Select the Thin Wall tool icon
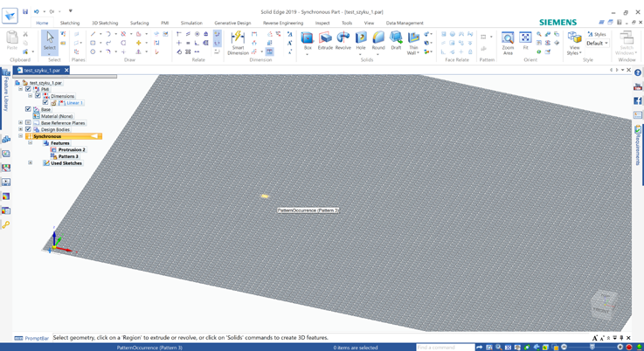Screen dimensions: 644x351 [413, 38]
